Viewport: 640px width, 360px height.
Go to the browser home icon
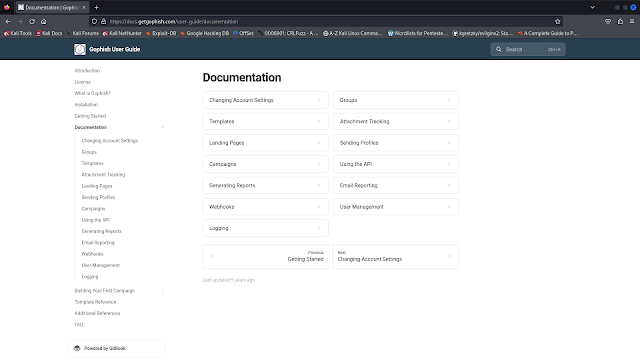click(44, 22)
